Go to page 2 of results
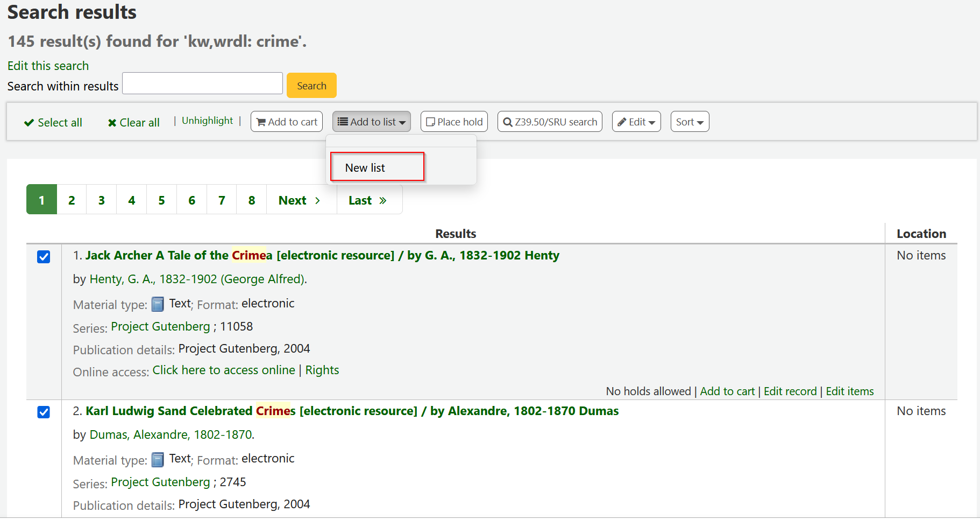Image resolution: width=980 pixels, height=519 pixels. click(71, 200)
